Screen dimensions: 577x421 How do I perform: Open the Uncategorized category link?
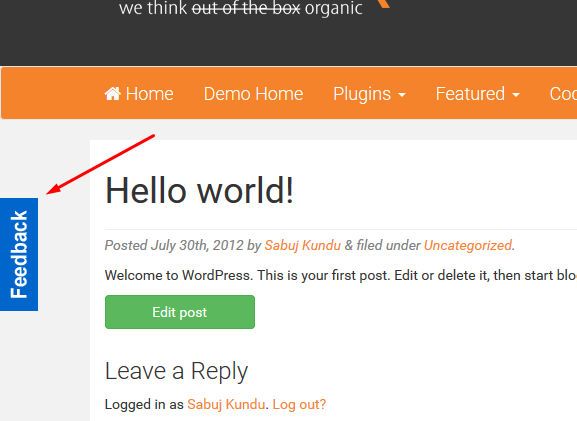(x=468, y=245)
